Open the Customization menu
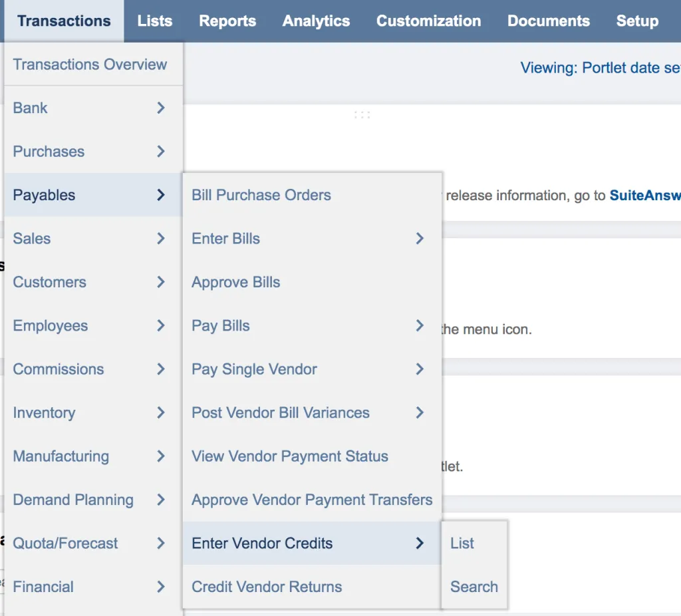The image size is (681, 616). pos(428,21)
